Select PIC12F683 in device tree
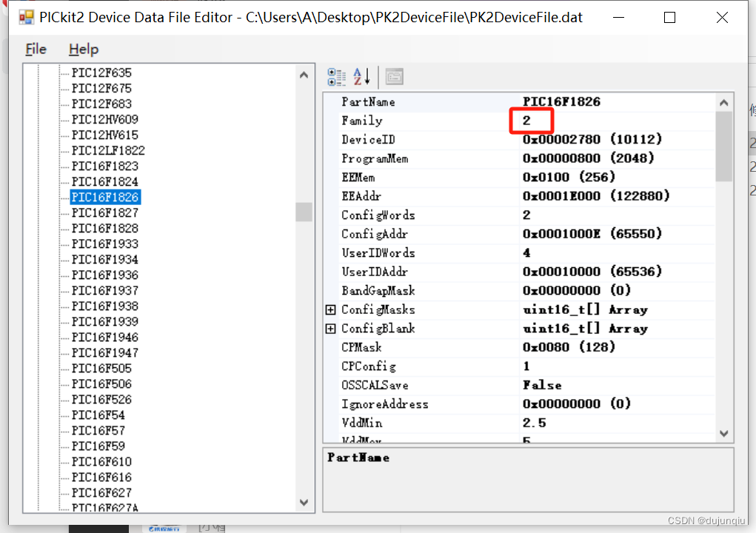This screenshot has width=756, height=533. click(x=101, y=104)
